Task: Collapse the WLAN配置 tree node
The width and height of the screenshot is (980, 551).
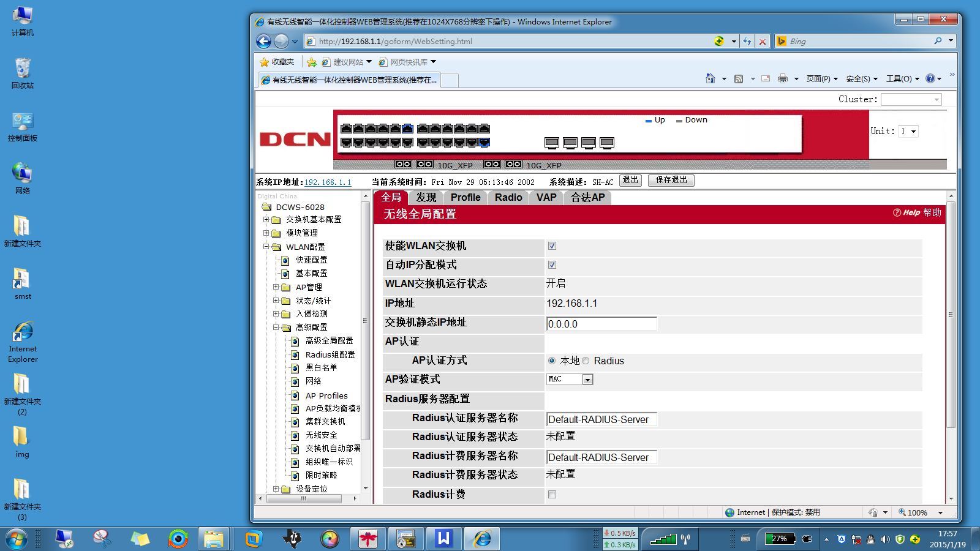Action: click(266, 247)
